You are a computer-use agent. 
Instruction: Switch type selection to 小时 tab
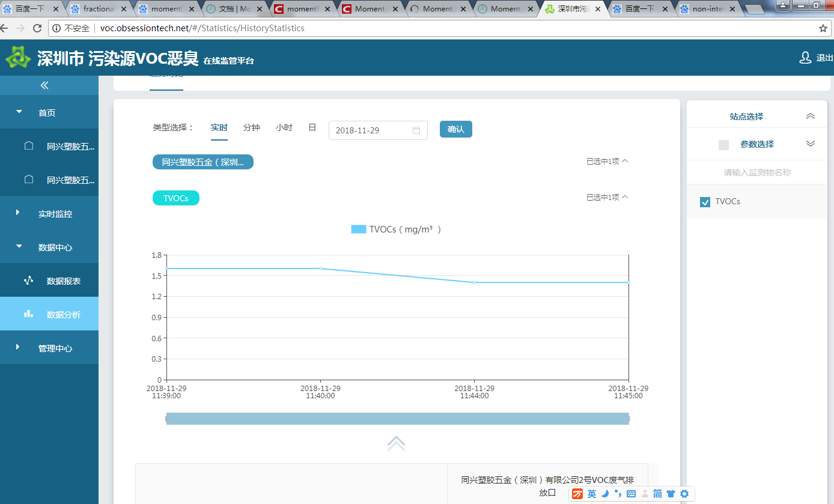(284, 128)
